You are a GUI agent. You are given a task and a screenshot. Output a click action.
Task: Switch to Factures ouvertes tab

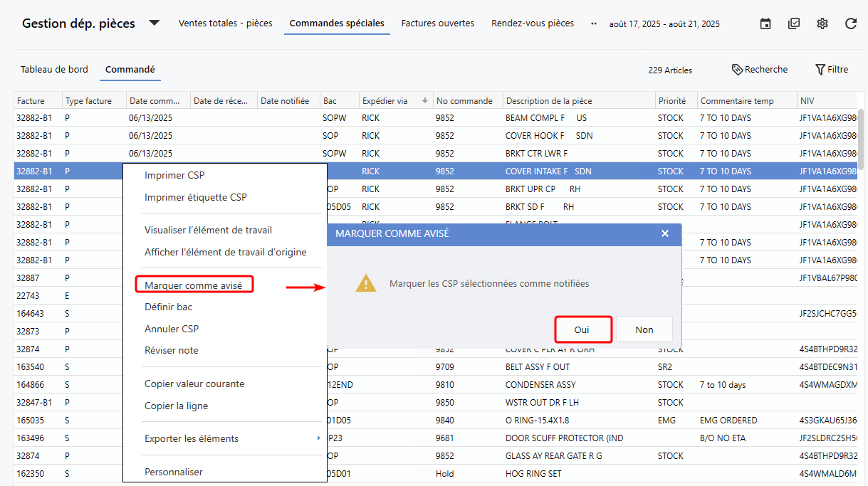point(437,23)
